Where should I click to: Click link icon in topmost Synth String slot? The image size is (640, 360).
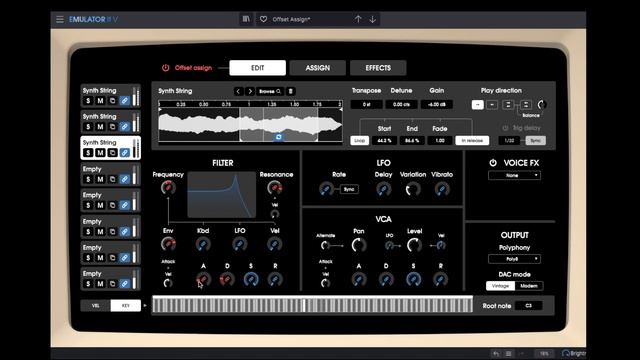click(x=125, y=101)
